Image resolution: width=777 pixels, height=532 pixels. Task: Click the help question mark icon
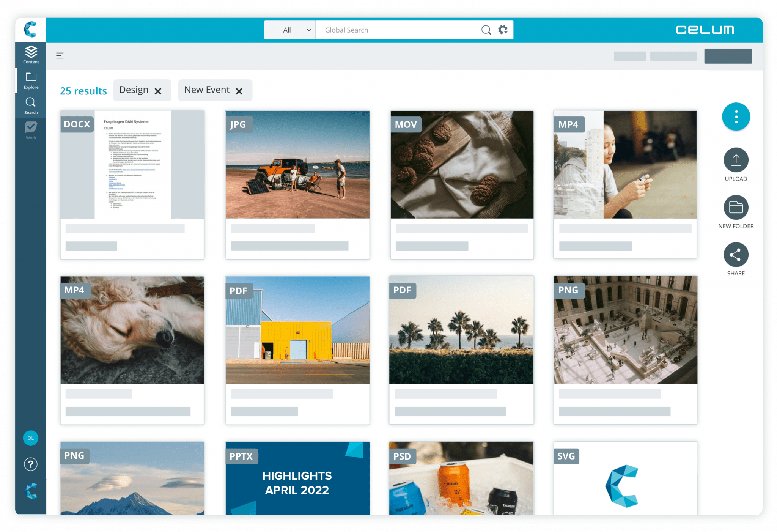coord(30,464)
